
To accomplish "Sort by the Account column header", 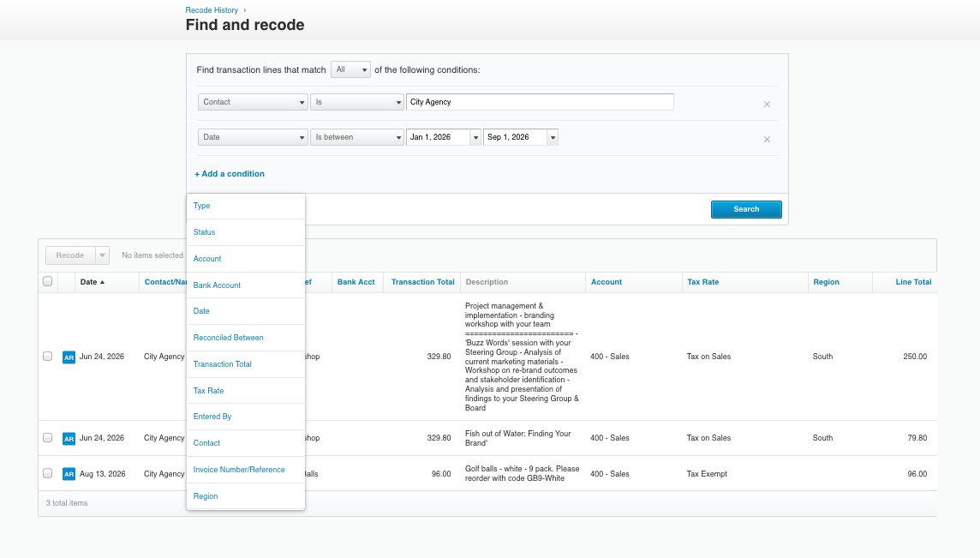I will click(607, 282).
